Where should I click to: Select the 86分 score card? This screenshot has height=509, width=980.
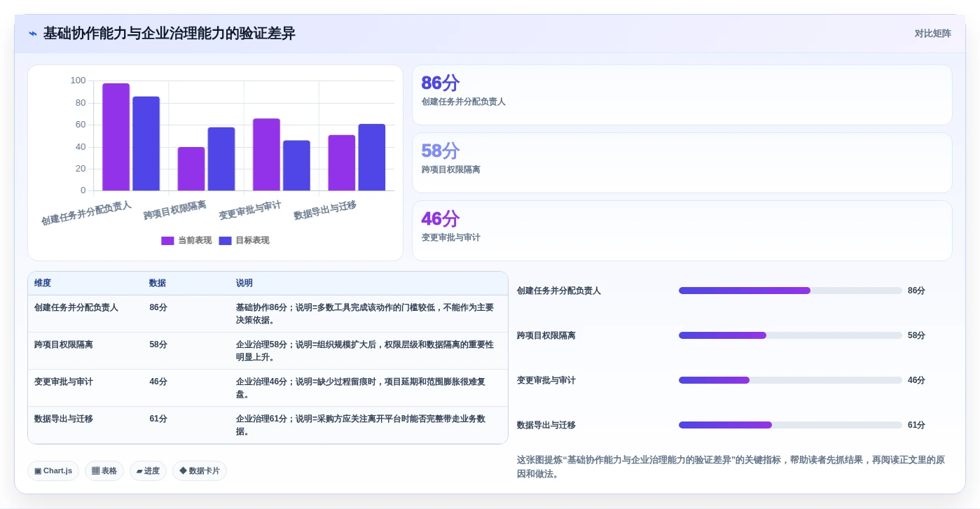pos(682,95)
